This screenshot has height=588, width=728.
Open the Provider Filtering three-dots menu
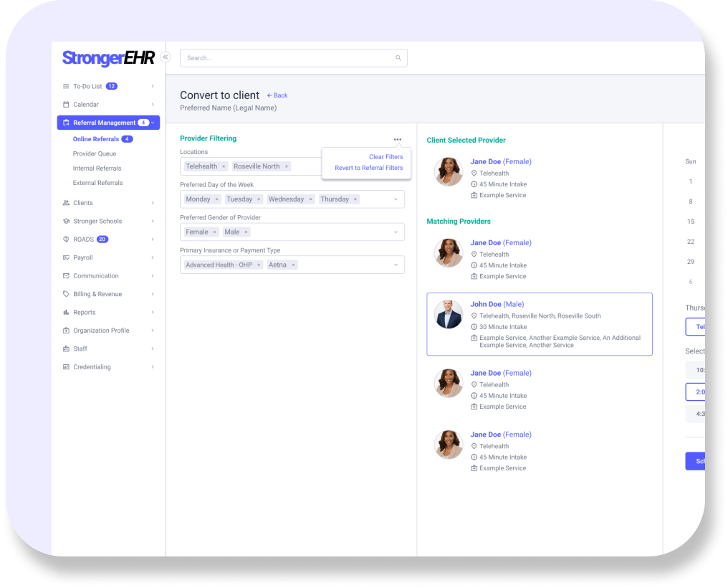click(398, 139)
